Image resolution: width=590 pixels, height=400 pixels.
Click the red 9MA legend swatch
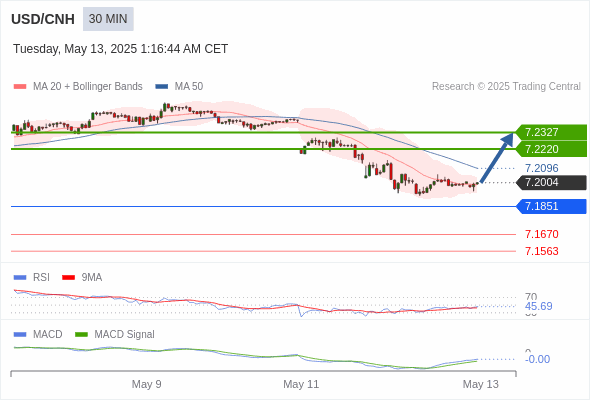coord(68,278)
